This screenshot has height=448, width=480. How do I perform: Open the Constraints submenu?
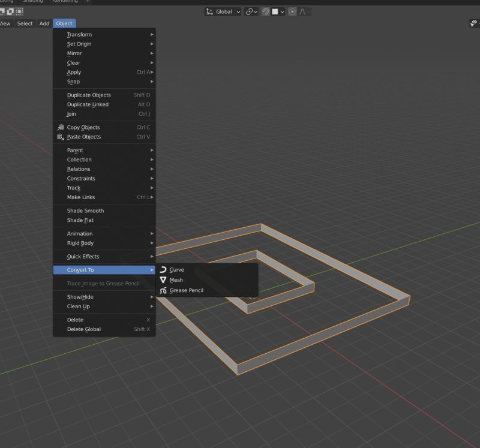coord(104,178)
